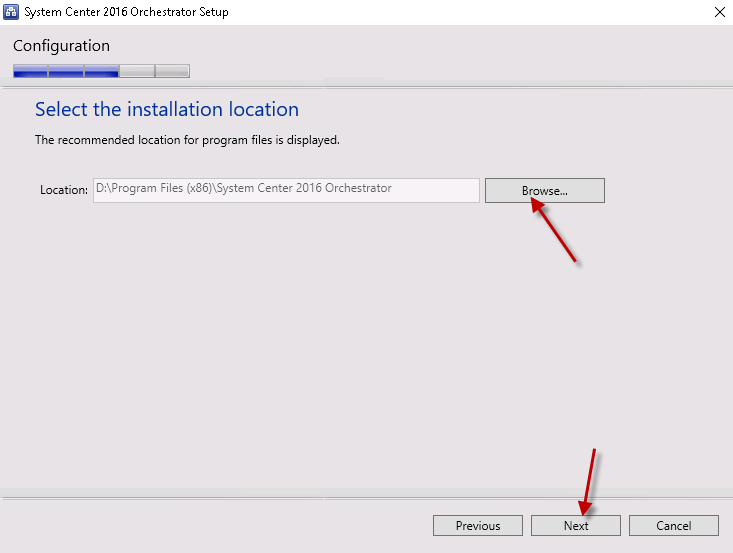The width and height of the screenshot is (733, 553).
Task: Proceed with the Next button
Action: click(576, 525)
